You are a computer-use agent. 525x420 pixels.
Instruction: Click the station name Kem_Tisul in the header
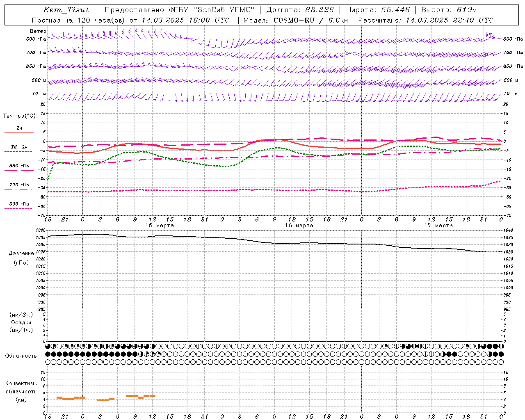pyautogui.click(x=66, y=10)
